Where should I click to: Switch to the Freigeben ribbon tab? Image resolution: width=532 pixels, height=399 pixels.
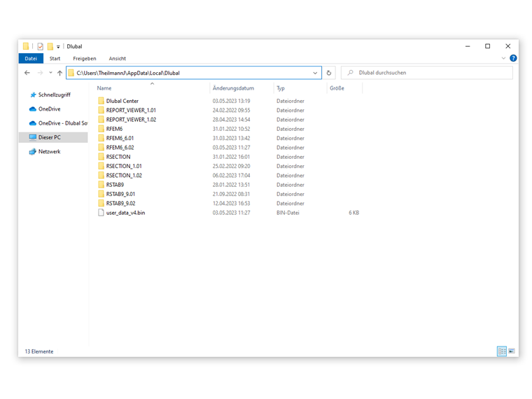85,58
